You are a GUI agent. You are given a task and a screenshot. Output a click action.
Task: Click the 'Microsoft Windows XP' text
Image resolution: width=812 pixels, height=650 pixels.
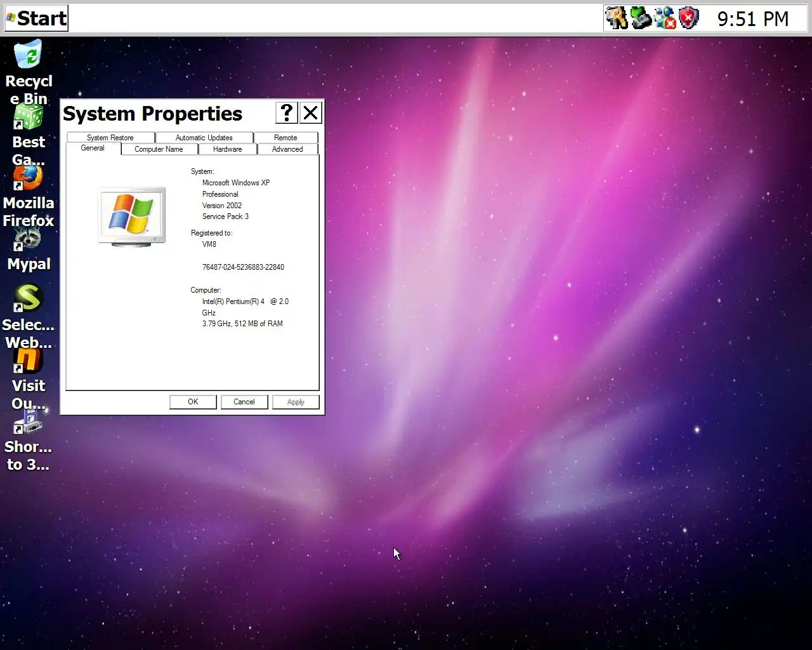[236, 183]
